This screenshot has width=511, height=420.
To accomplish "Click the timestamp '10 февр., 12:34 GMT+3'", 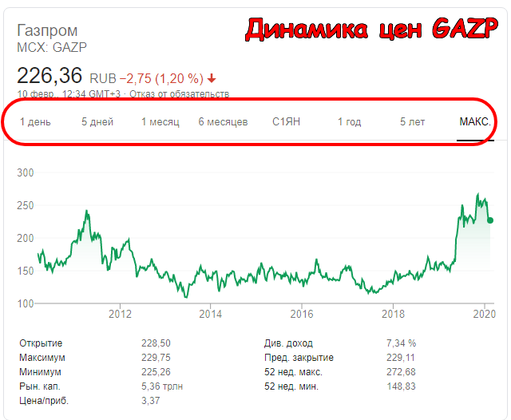I will (x=69, y=94).
